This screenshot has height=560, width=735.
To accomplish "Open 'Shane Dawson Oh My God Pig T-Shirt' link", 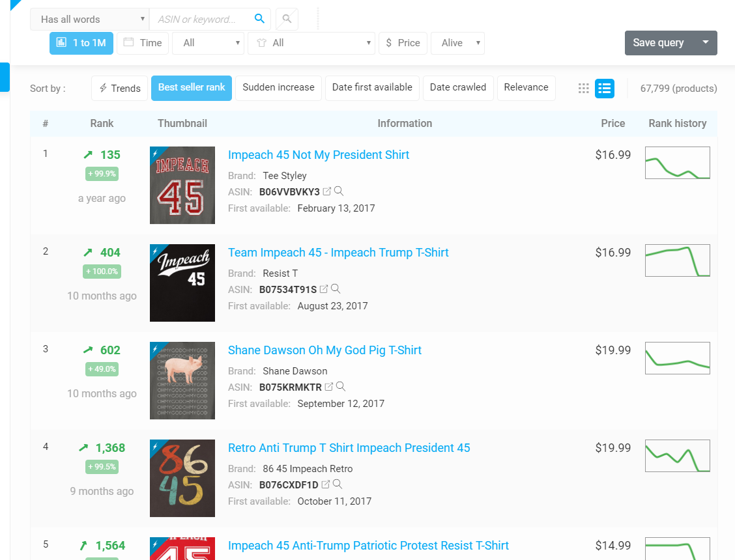I will pos(324,350).
